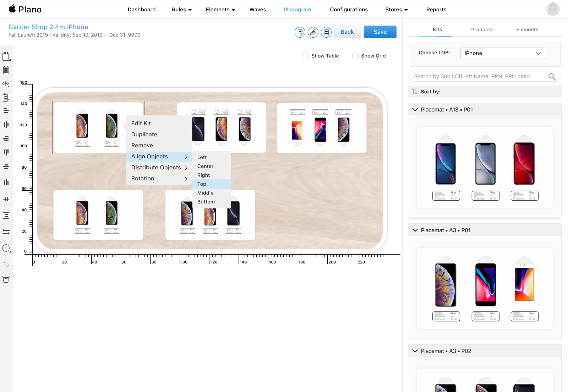Open the user avatar menu
The height and width of the screenshot is (392, 568).
point(553,9)
